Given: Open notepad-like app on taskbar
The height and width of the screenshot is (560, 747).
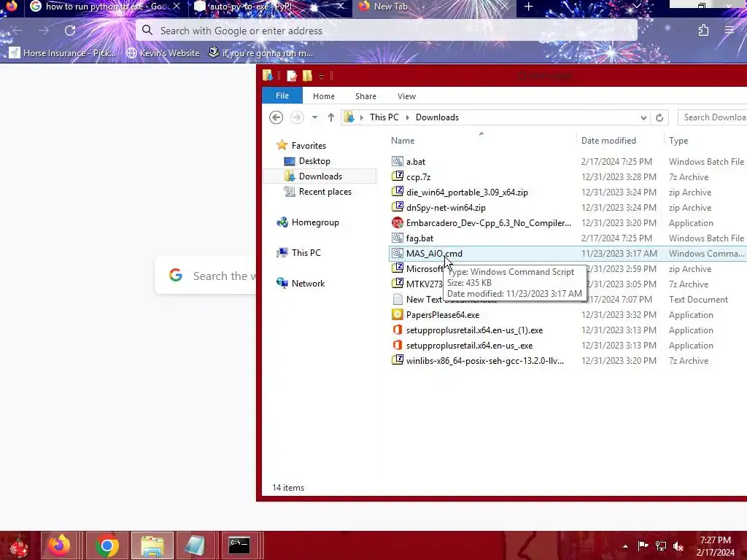Looking at the screenshot, I should [195, 545].
